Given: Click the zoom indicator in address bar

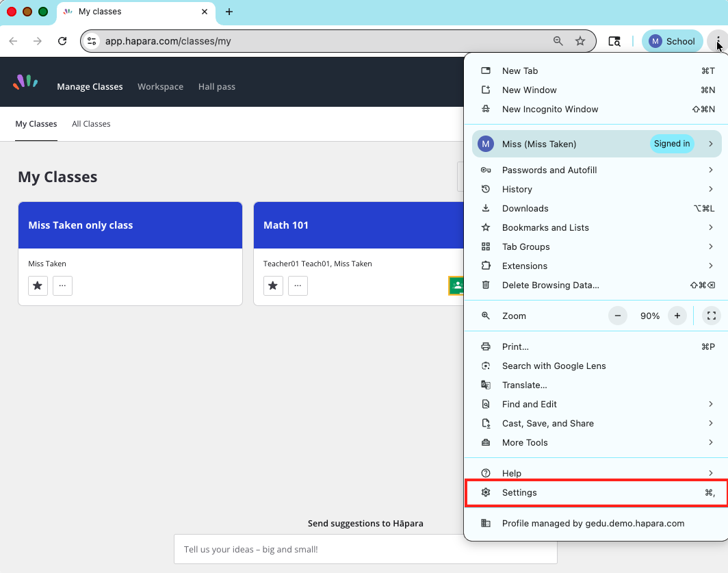Looking at the screenshot, I should coord(558,41).
